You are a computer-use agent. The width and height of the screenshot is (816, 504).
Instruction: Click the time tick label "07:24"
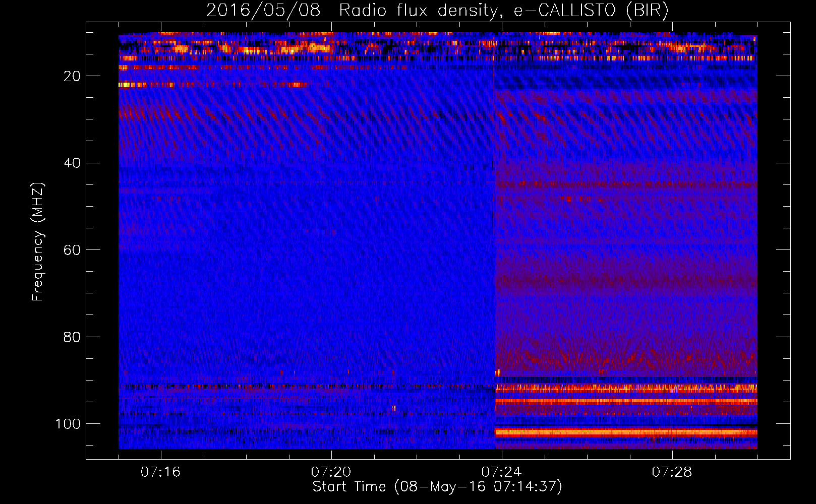pyautogui.click(x=501, y=472)
